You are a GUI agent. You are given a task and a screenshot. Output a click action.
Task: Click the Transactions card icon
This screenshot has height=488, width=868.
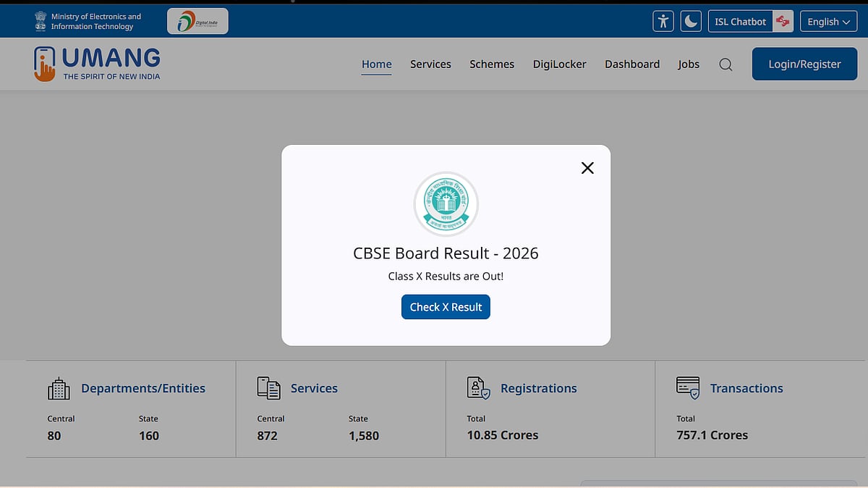(x=688, y=388)
